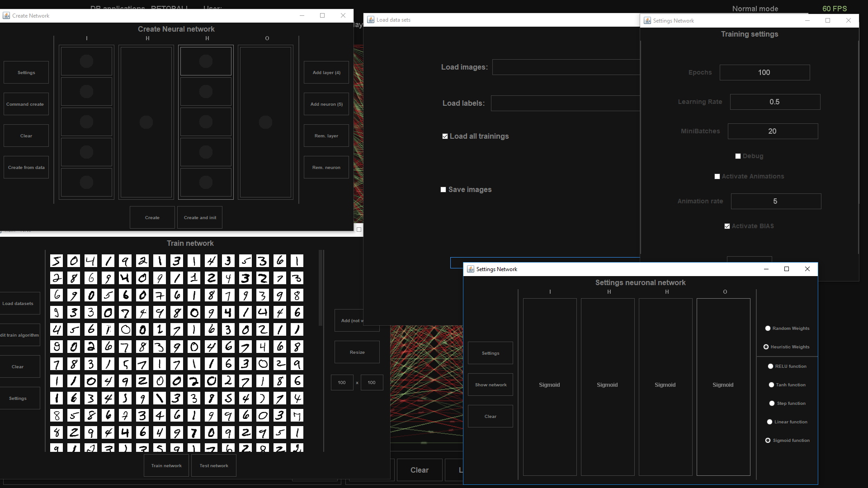Click the Add layer (4) button
This screenshot has height=488, width=868.
tap(326, 72)
